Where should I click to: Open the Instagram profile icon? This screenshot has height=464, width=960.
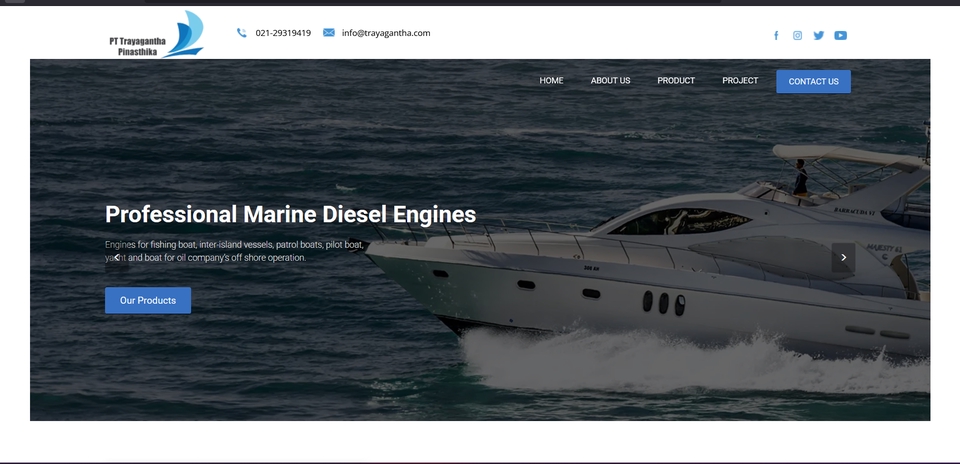point(797,35)
